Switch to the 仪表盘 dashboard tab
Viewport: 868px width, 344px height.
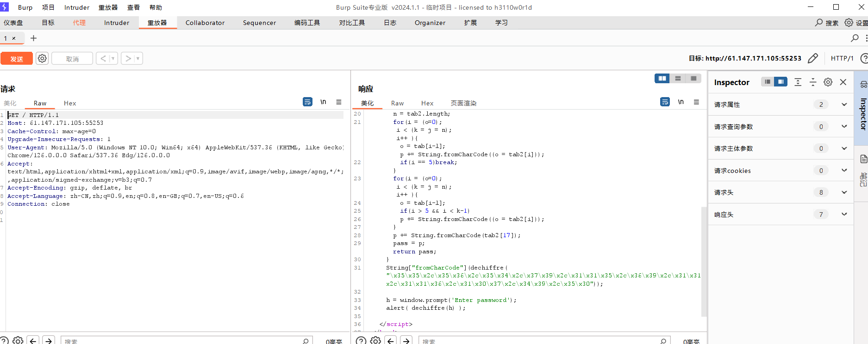13,23
